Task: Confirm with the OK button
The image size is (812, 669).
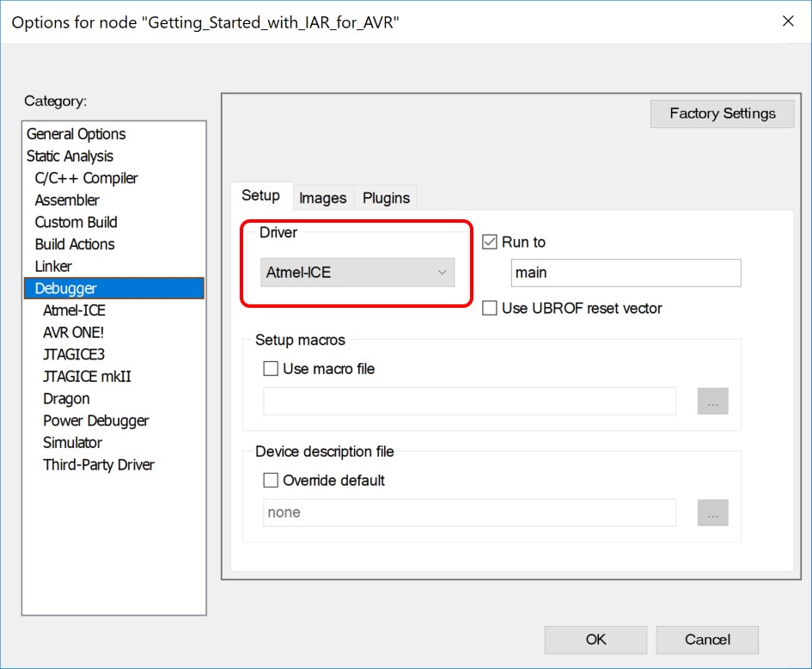Action: [595, 640]
